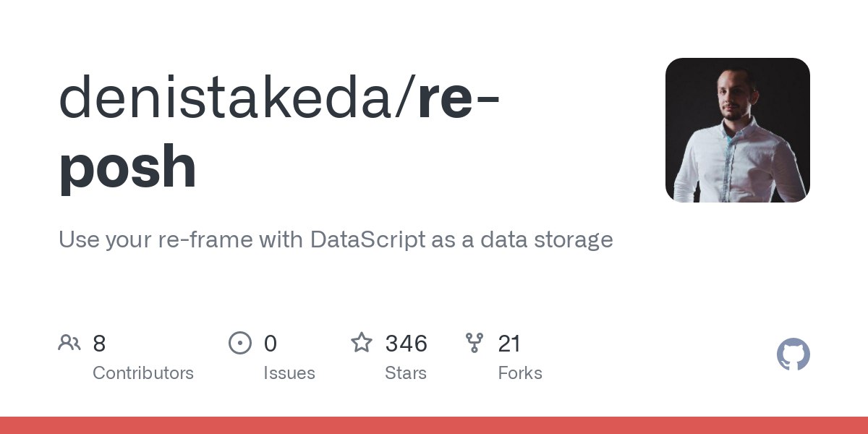Click the Stars star icon
This screenshot has height=434, width=868.
pos(361,343)
